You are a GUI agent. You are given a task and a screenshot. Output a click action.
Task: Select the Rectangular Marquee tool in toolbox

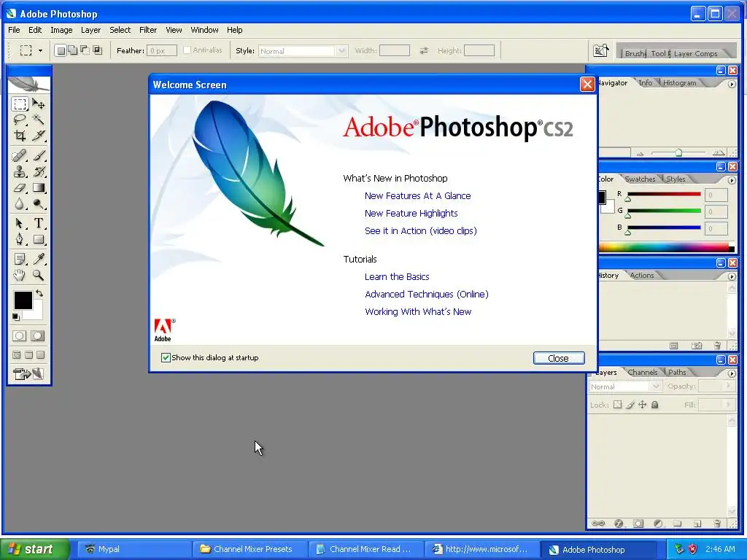[20, 104]
